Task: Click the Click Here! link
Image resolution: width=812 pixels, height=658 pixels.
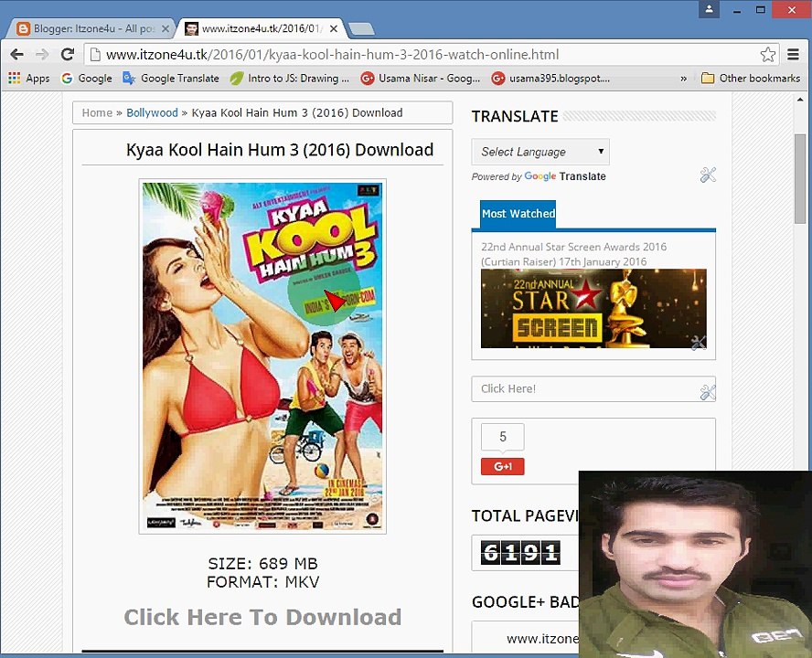Action: (x=508, y=388)
